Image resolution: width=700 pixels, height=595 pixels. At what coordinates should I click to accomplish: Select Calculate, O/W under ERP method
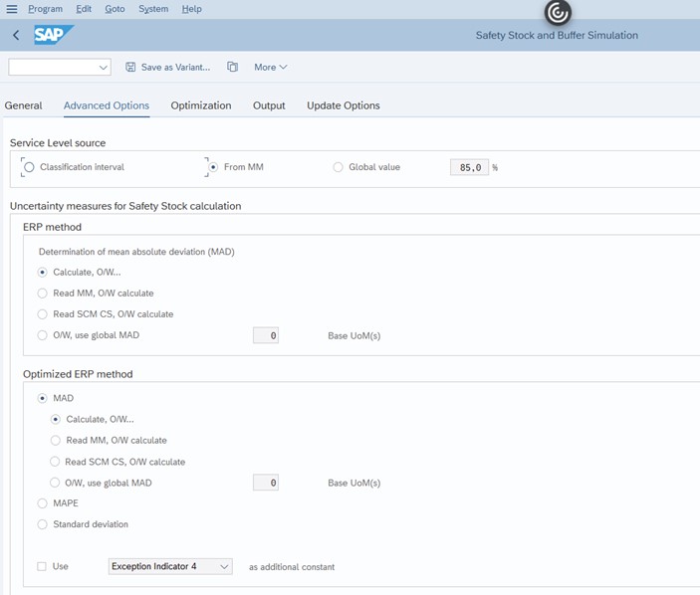[43, 272]
